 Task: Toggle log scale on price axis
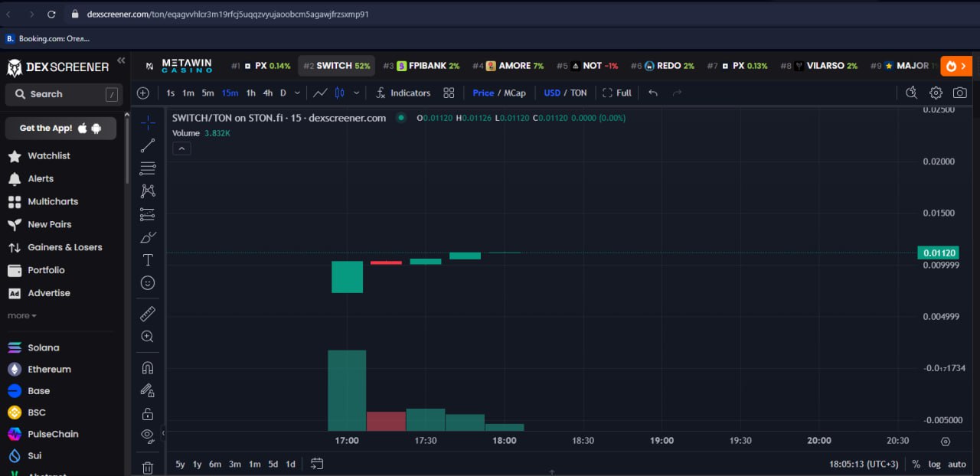935,464
